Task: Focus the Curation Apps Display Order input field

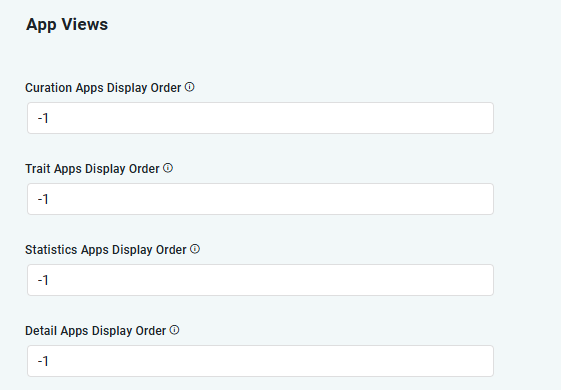Action: coord(260,118)
